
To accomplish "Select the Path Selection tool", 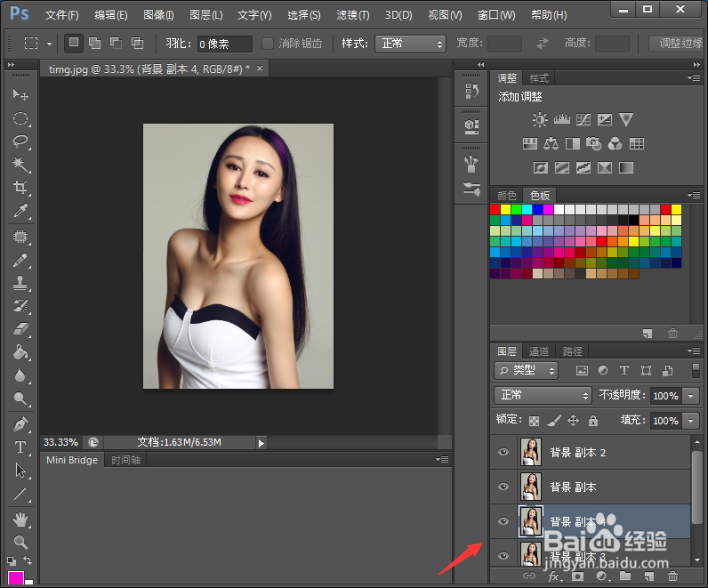I will pyautogui.click(x=20, y=471).
